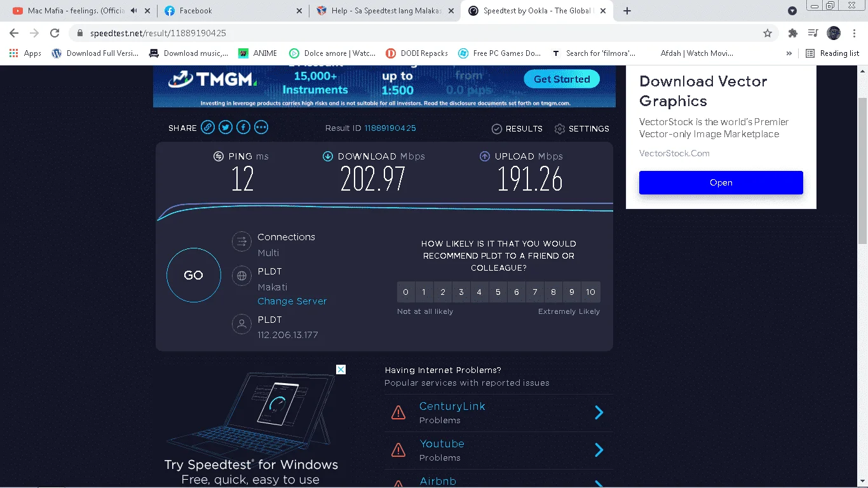The height and width of the screenshot is (488, 868).
Task: Expand Youtube problems arrow
Action: 599,451
